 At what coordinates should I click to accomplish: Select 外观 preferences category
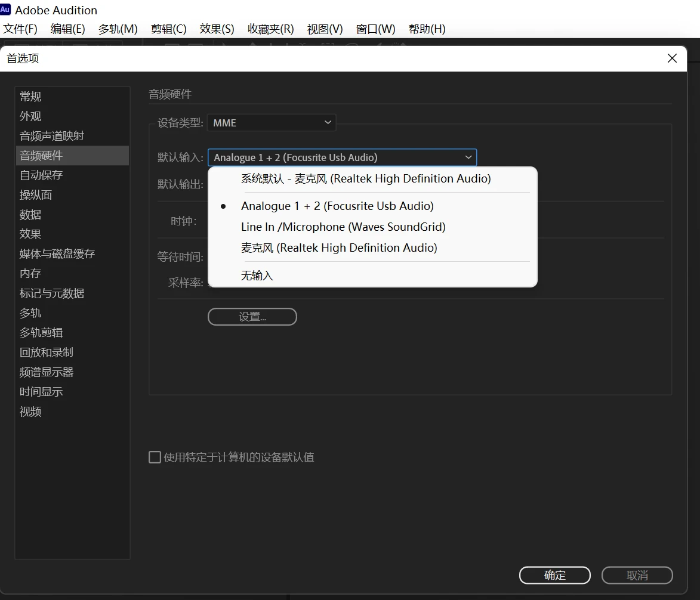72,116
